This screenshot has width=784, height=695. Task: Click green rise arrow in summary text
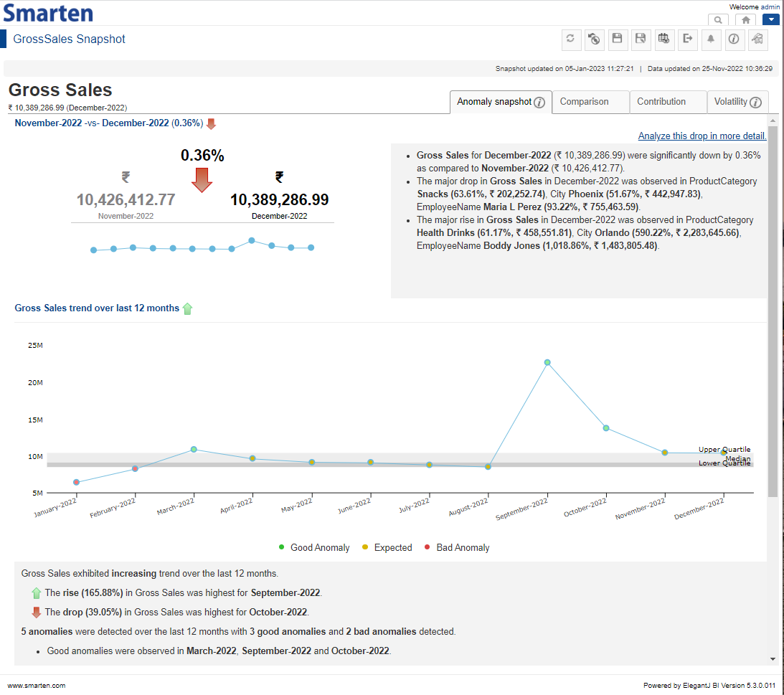[x=37, y=593]
